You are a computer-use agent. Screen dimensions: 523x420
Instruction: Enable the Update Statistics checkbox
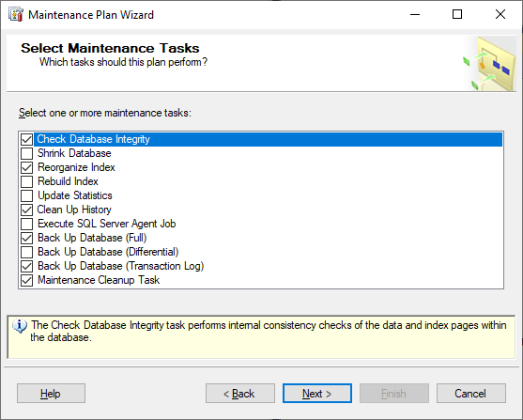26,195
